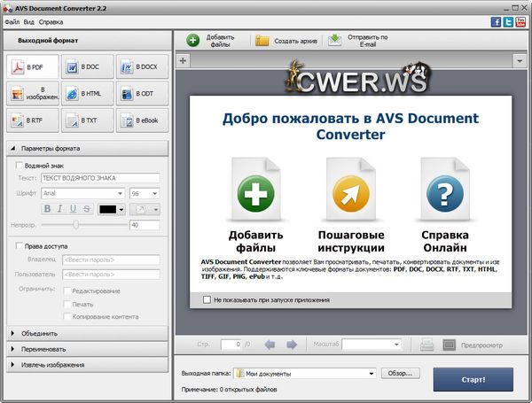Screen dimensions: 532x403
Task: Click the Create Archive folder icon
Action: point(262,40)
